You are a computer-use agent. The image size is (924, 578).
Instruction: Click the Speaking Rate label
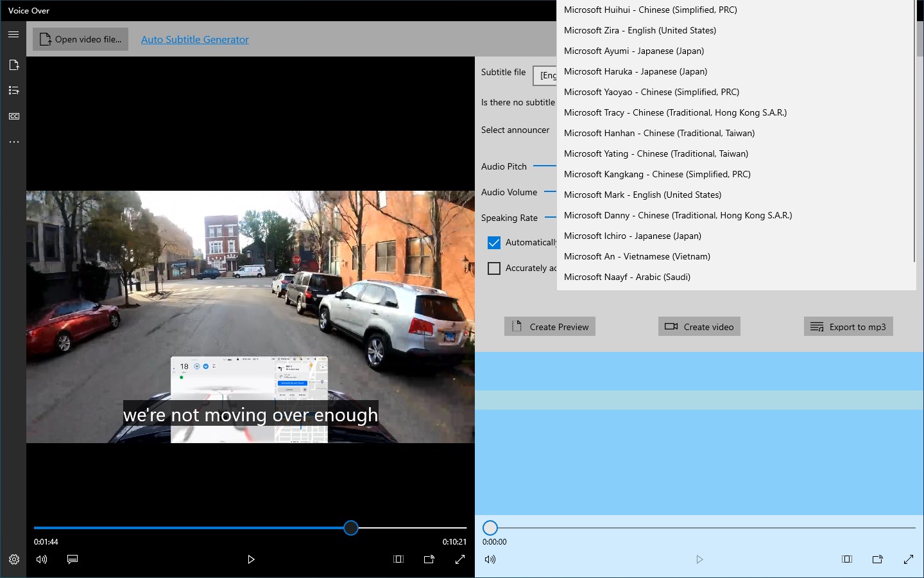509,218
